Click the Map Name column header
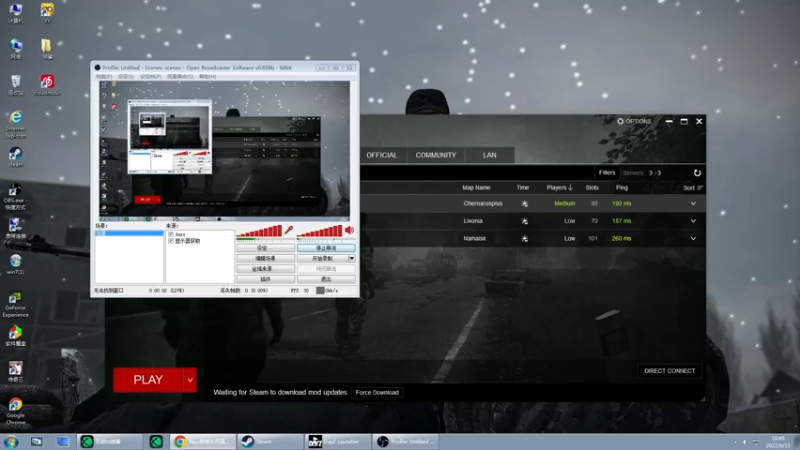The height and width of the screenshot is (450, 800). pyautogui.click(x=476, y=188)
